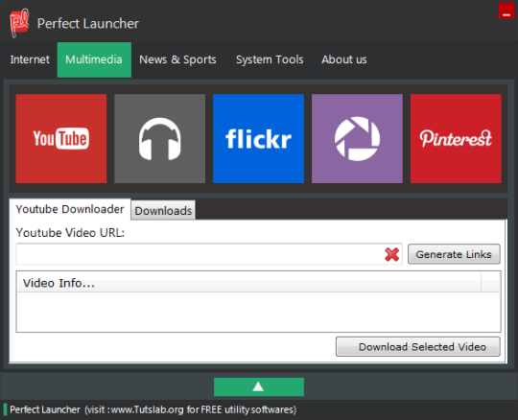This screenshot has width=518, height=420.
Task: Minimize the Perfect Launcher window
Action: tap(506, 11)
